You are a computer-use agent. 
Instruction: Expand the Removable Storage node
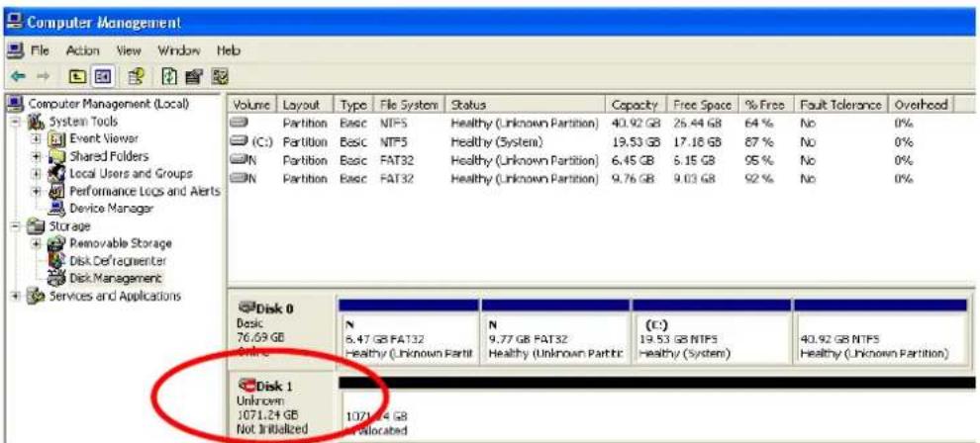click(38, 242)
